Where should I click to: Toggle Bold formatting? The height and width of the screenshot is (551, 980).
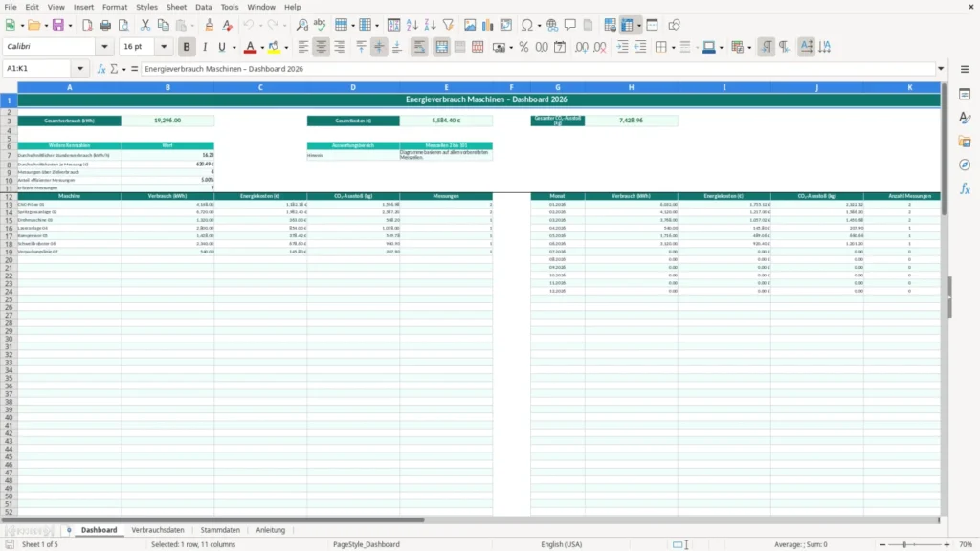[x=187, y=47]
